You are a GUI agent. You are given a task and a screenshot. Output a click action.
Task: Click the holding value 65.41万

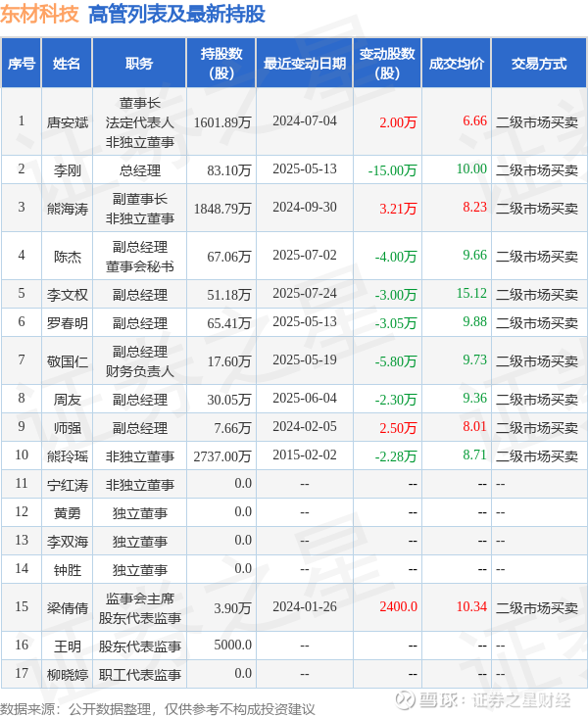(x=229, y=323)
